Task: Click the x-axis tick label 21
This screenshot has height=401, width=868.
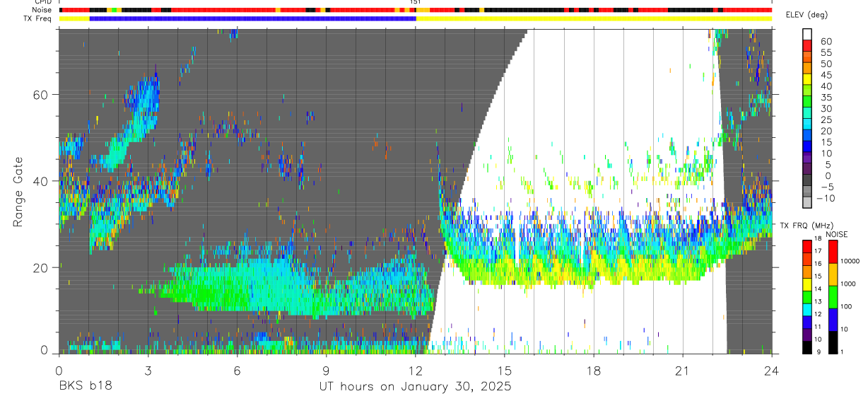Action: coord(683,370)
